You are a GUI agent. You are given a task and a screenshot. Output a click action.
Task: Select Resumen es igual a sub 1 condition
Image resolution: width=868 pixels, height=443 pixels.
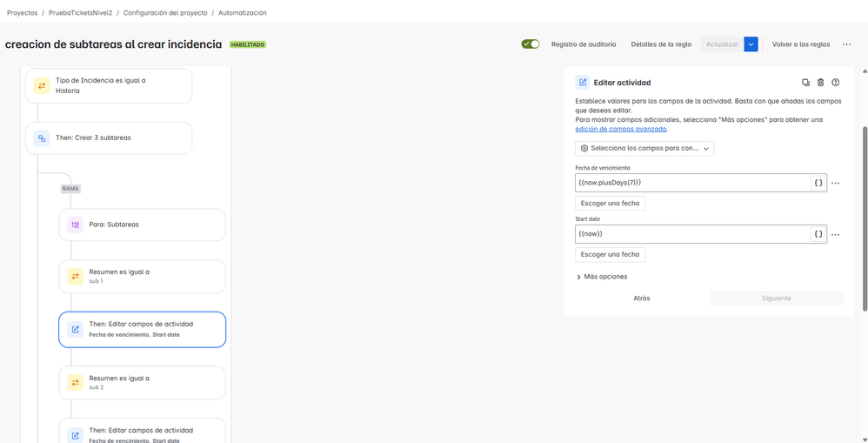coord(143,276)
